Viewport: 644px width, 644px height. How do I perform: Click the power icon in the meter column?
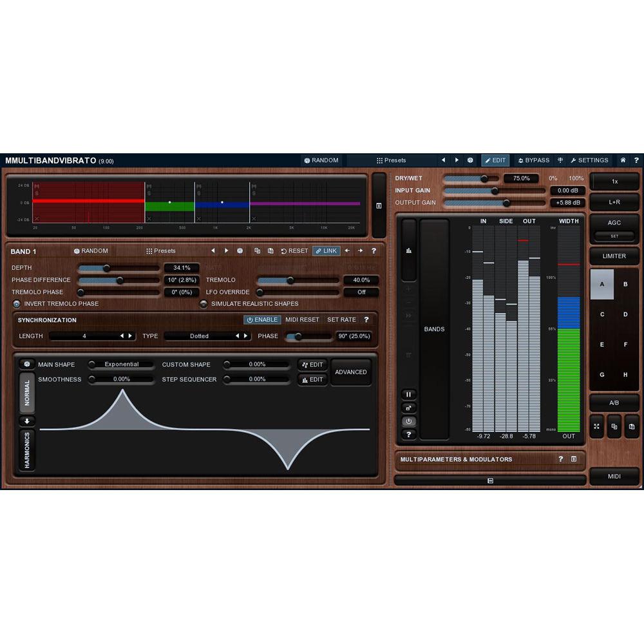coord(409,421)
